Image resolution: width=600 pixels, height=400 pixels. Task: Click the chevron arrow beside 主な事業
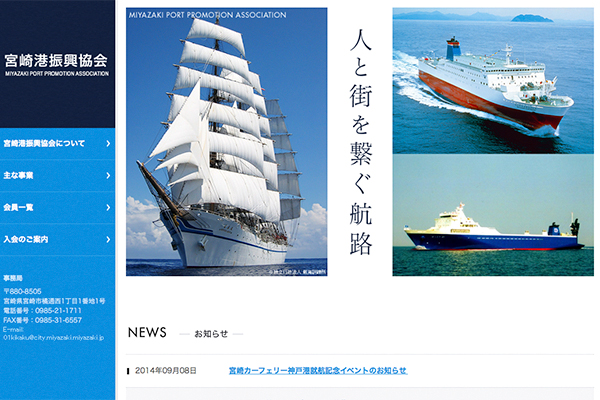click(x=108, y=175)
